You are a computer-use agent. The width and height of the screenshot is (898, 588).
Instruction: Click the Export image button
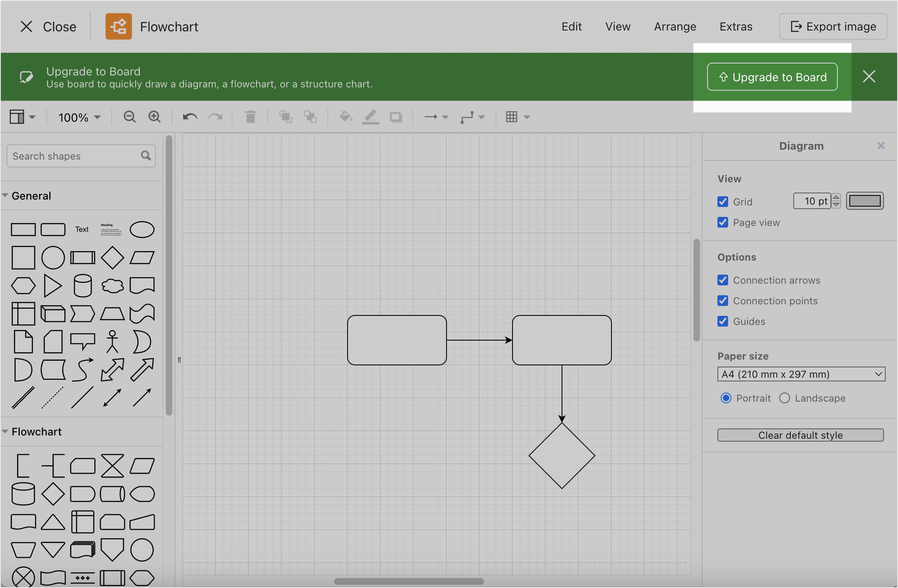835,27
